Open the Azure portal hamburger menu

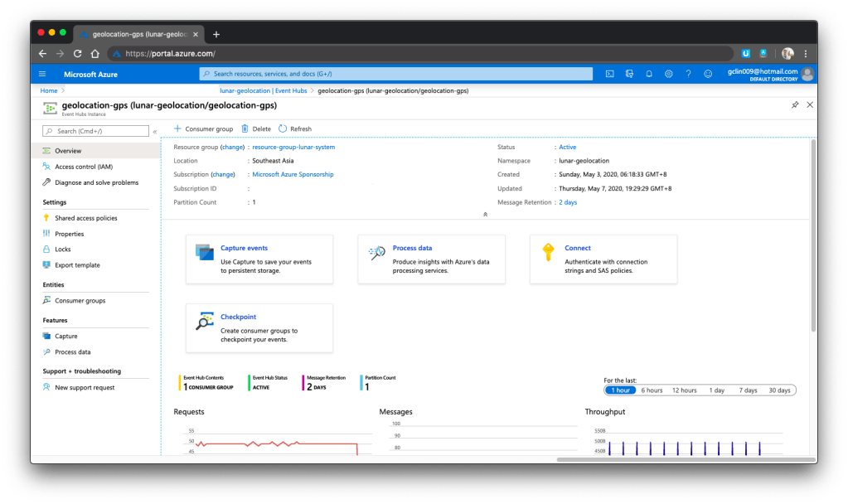(x=43, y=74)
